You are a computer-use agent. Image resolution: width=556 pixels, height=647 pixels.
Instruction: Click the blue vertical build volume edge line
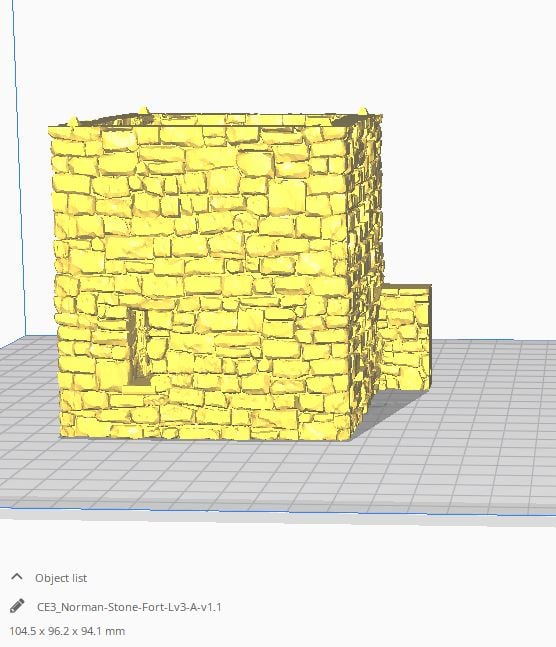point(19,165)
